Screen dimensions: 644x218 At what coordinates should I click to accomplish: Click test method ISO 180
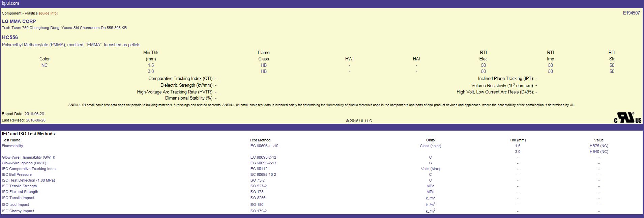257,205
